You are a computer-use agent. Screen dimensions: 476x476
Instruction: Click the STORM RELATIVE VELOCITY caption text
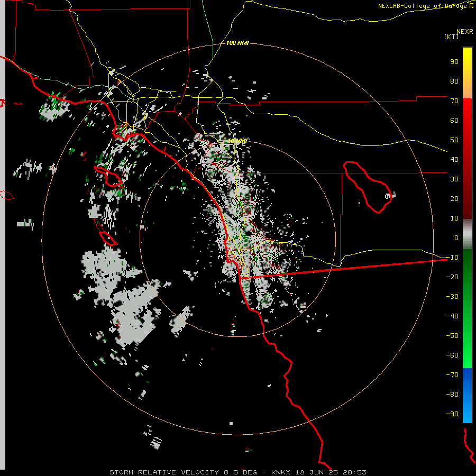point(164,472)
